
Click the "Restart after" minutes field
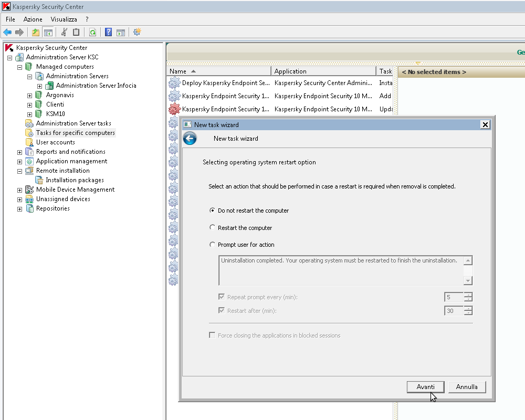click(x=454, y=311)
